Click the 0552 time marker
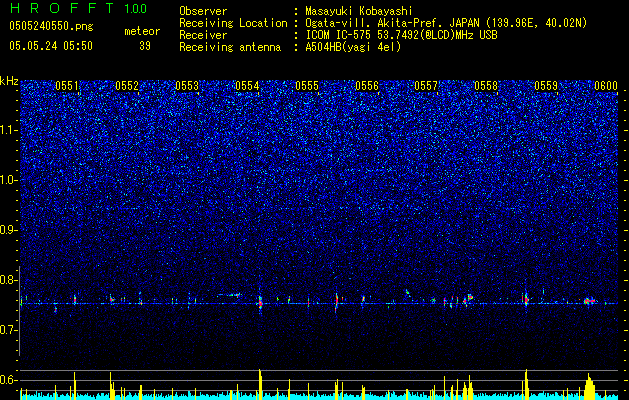Screen dimensions: 629x400 (x=127, y=86)
